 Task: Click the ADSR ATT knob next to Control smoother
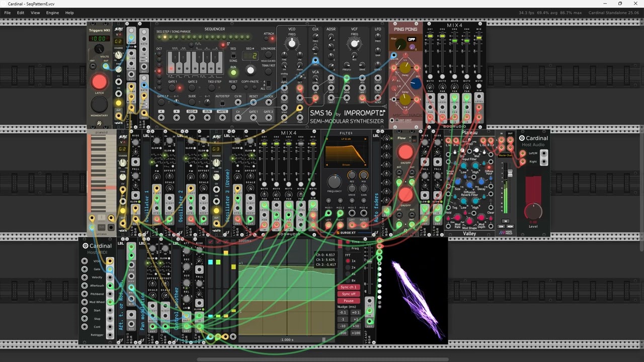[x=187, y=249]
